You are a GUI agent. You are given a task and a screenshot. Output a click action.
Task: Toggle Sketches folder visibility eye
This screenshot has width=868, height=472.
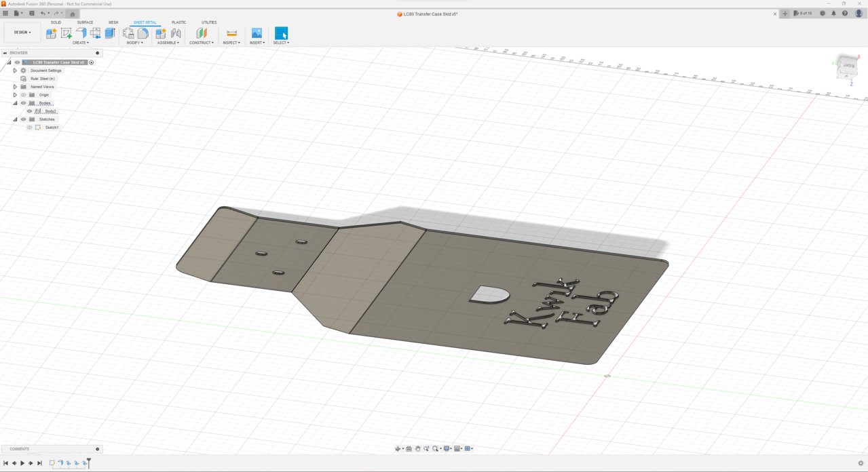(23, 119)
